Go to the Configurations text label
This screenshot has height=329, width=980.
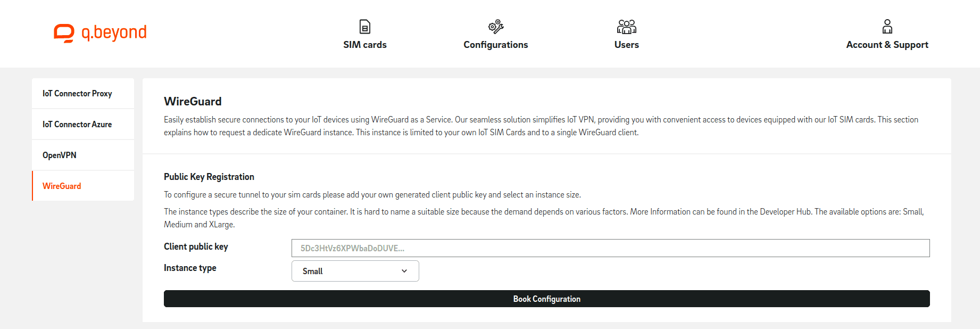tap(495, 45)
